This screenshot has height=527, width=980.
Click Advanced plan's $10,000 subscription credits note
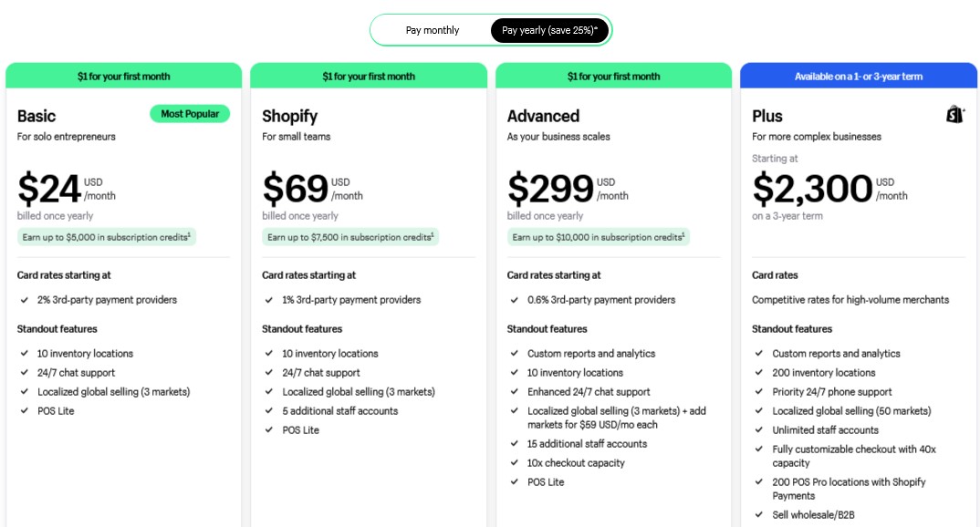(x=598, y=237)
